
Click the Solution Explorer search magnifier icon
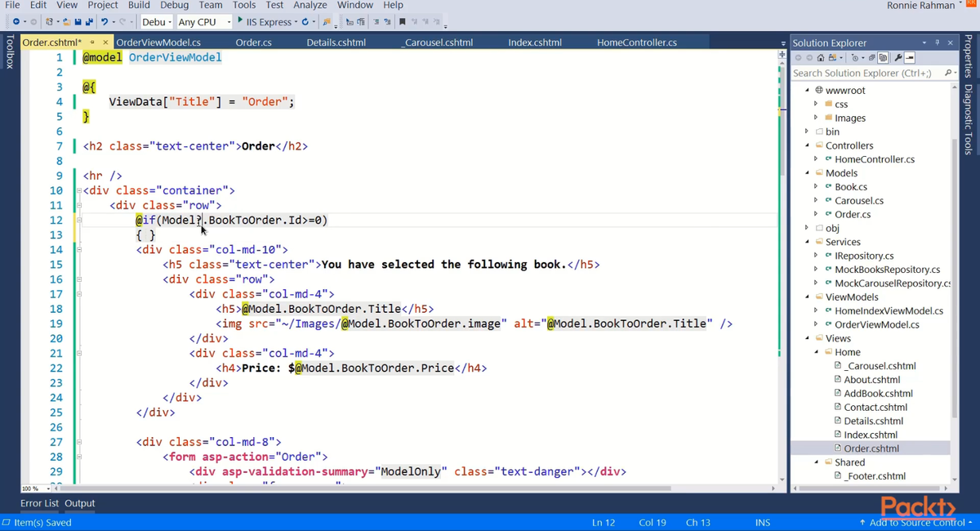click(948, 73)
